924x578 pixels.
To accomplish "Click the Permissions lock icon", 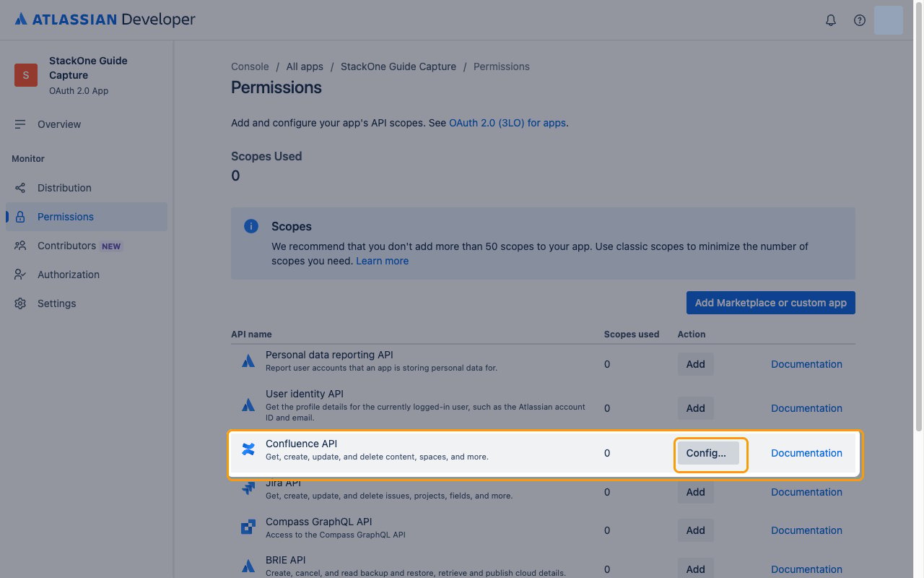I will click(20, 217).
